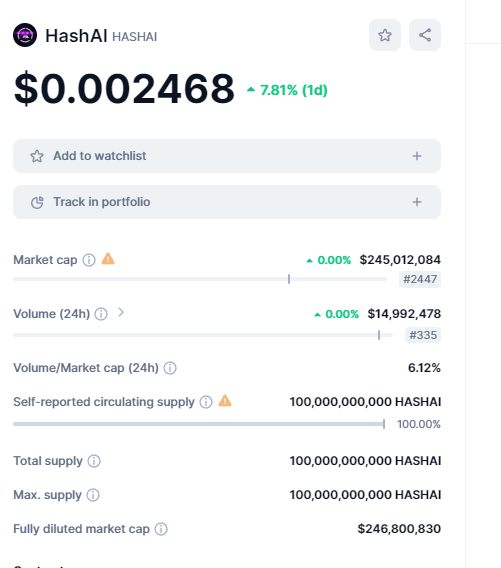The width and height of the screenshot is (501, 568).
Task: Click circulating supply 100.00% text
Action: pos(419,424)
